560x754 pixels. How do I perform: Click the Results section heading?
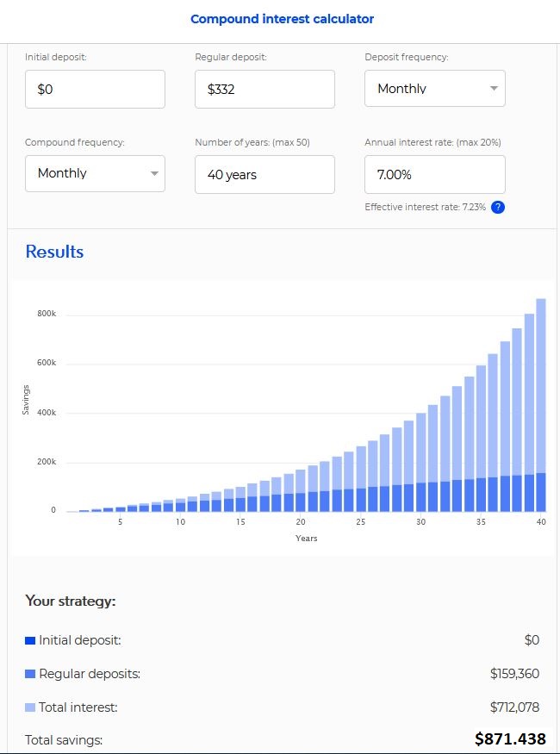pyautogui.click(x=54, y=252)
